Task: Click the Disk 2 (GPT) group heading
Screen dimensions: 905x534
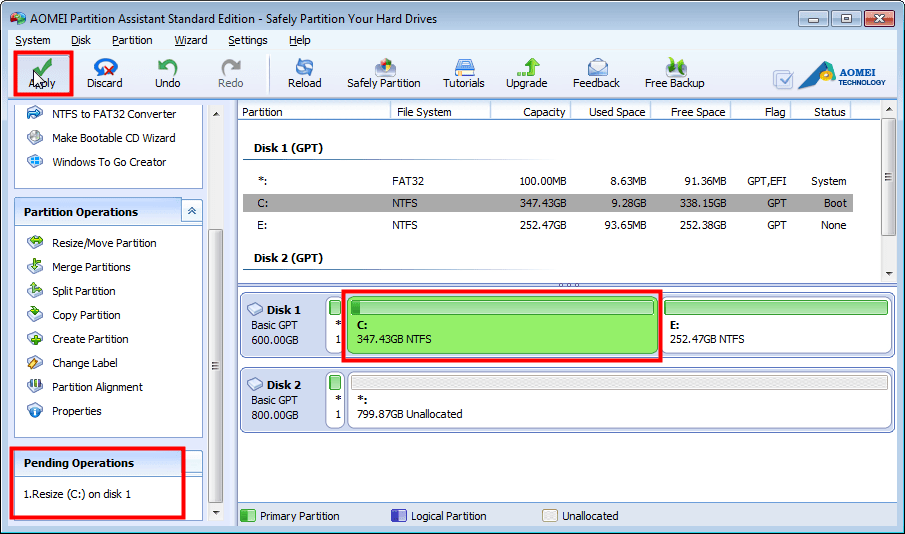Action: [x=288, y=258]
